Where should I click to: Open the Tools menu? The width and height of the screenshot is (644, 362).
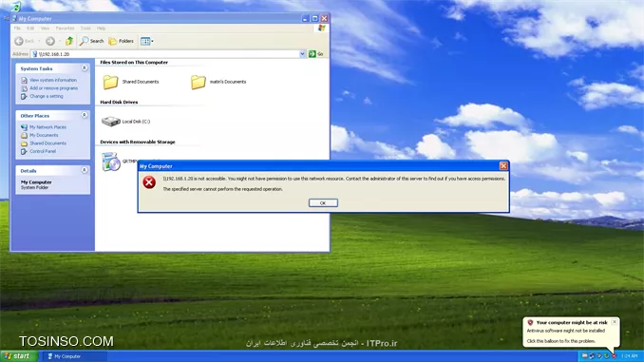[85, 29]
